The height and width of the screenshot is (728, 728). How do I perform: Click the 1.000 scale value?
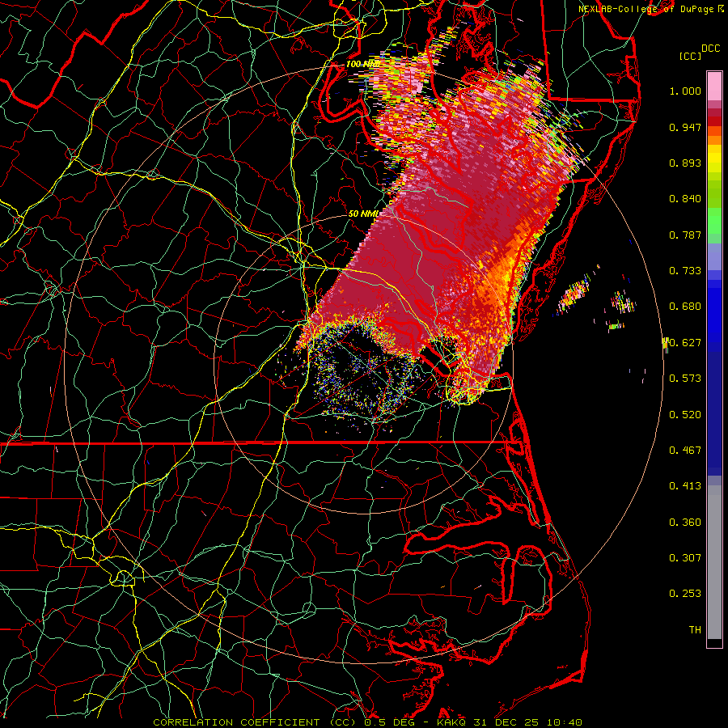pyautogui.click(x=685, y=91)
